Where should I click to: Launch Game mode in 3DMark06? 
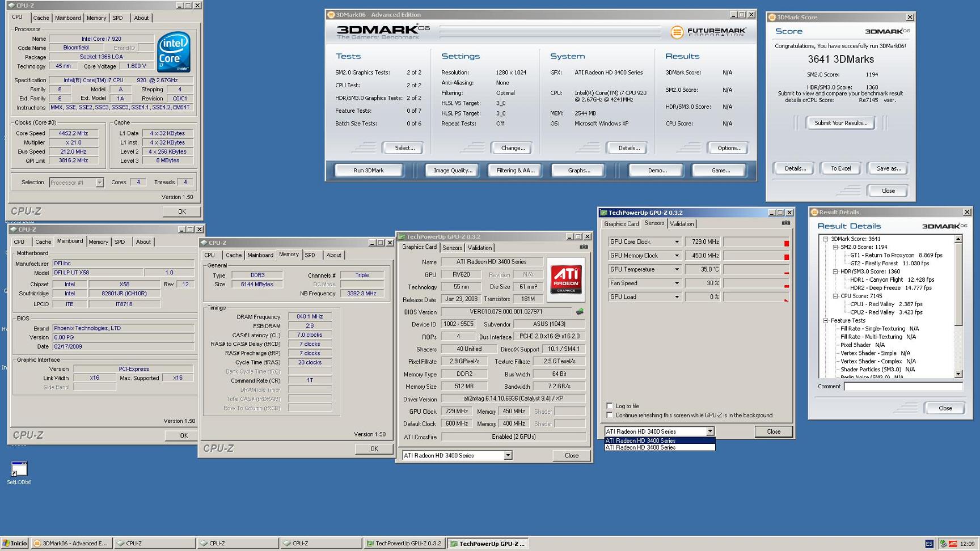[720, 170]
